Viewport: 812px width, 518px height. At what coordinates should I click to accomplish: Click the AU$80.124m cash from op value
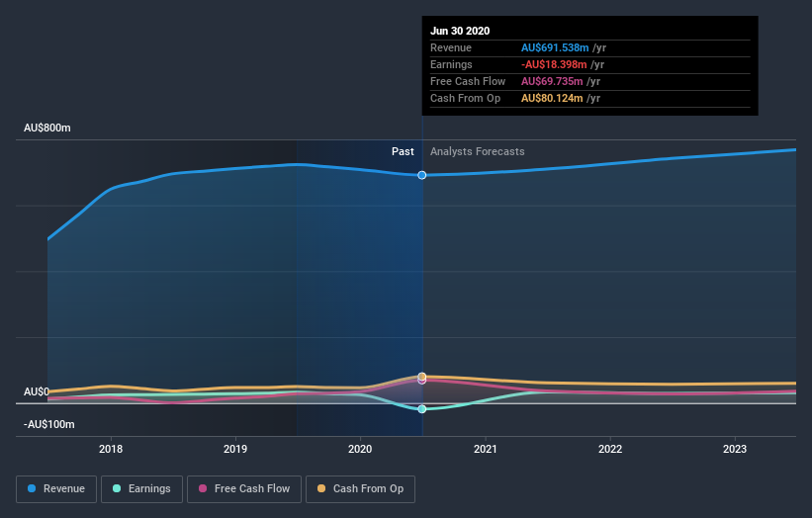(x=552, y=98)
